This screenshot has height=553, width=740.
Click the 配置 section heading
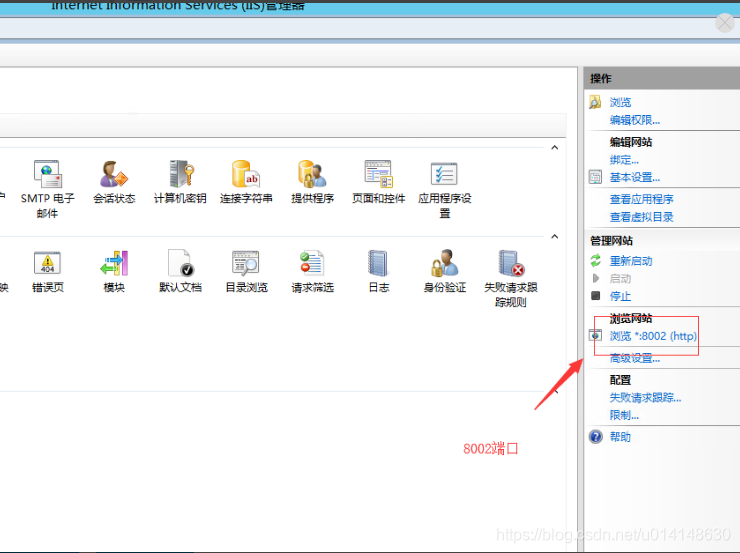click(620, 380)
